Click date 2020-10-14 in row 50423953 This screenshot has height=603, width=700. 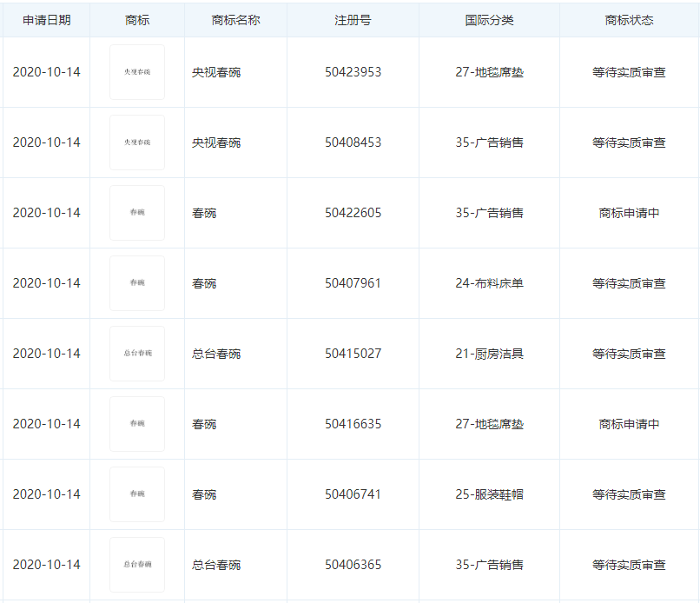46,72
